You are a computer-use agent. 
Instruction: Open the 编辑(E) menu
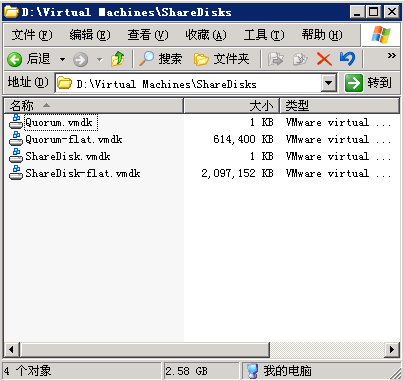(x=90, y=35)
